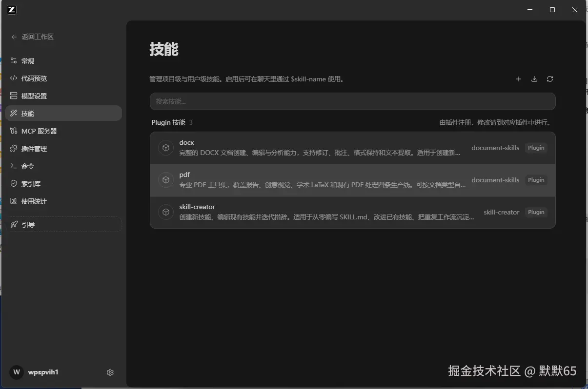Click the Plugin badge on docx row
Screen dimensions: 588x389
tap(536, 148)
